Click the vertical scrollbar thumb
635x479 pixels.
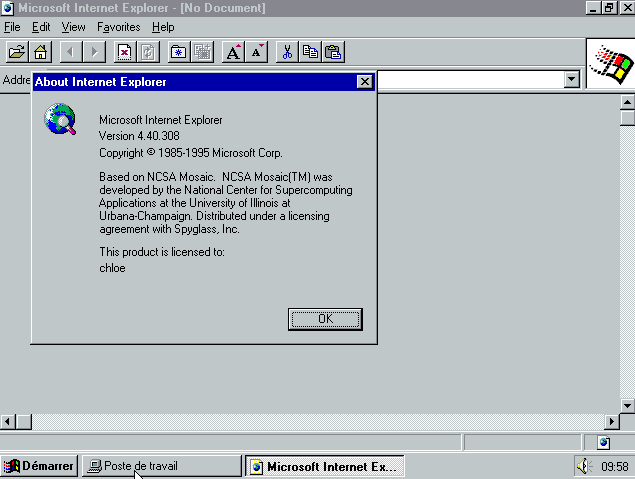[627, 117]
